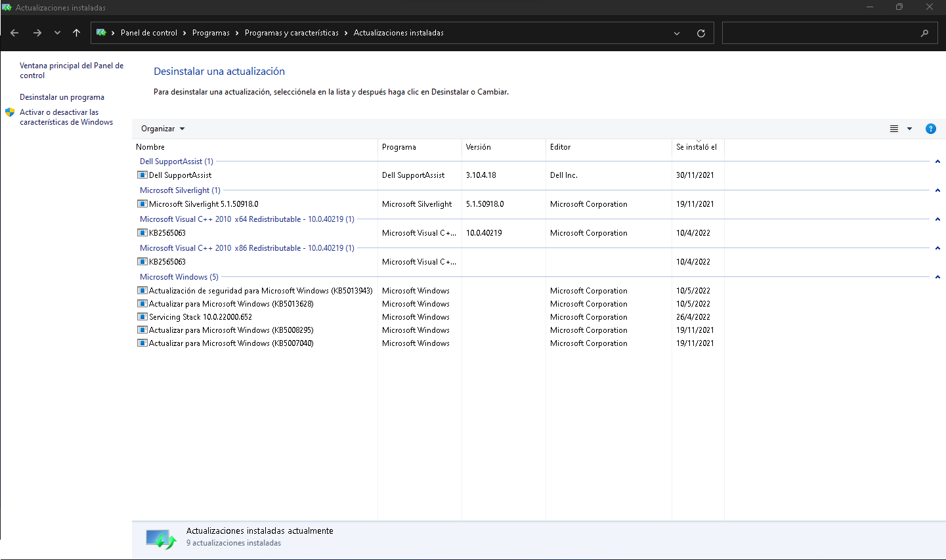
Task: Collapse the Dell SupportAssist group
Action: point(937,162)
